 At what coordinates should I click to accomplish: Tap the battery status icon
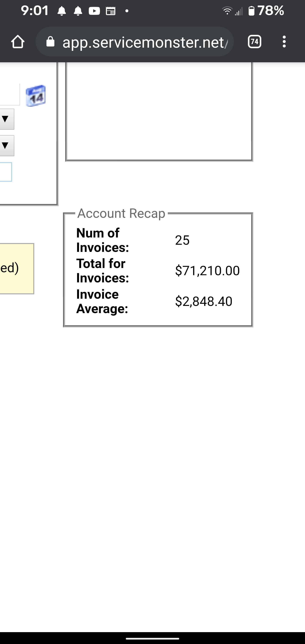coord(251,11)
